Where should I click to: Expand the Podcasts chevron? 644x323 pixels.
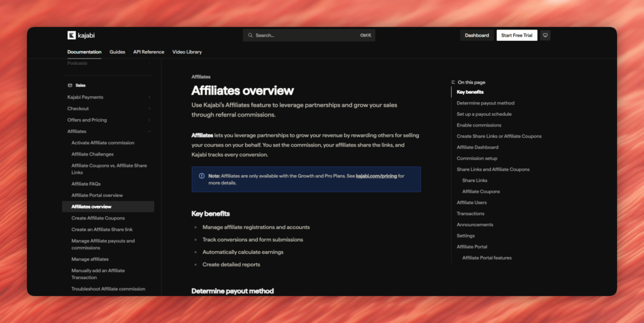[149, 64]
